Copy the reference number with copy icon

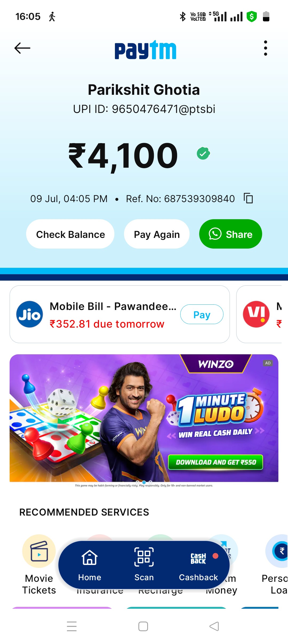click(x=248, y=198)
